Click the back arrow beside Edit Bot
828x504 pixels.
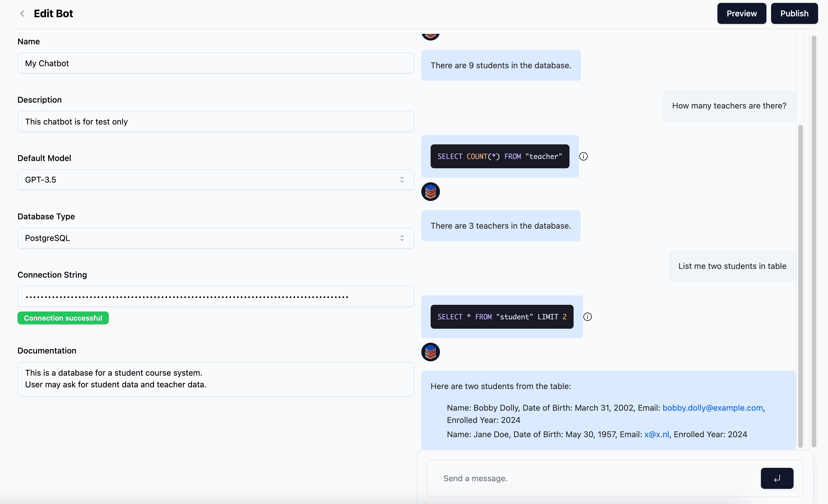point(22,13)
